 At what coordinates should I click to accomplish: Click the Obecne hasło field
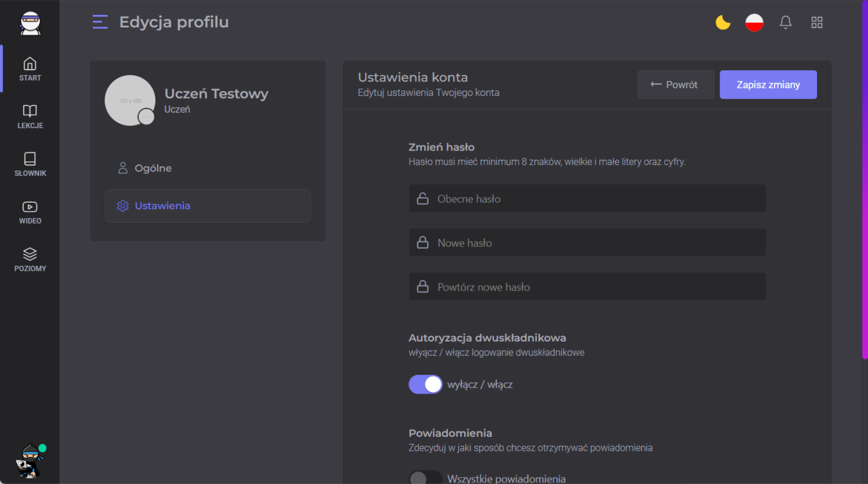587,199
